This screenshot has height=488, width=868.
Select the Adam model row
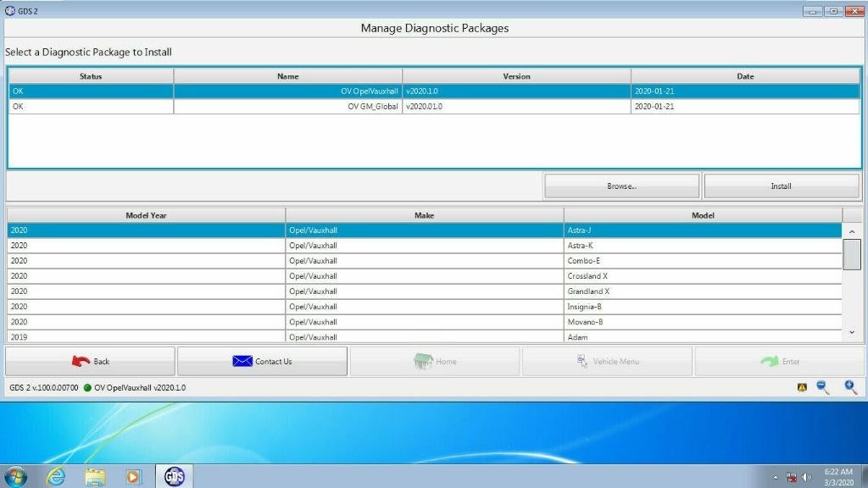point(425,336)
